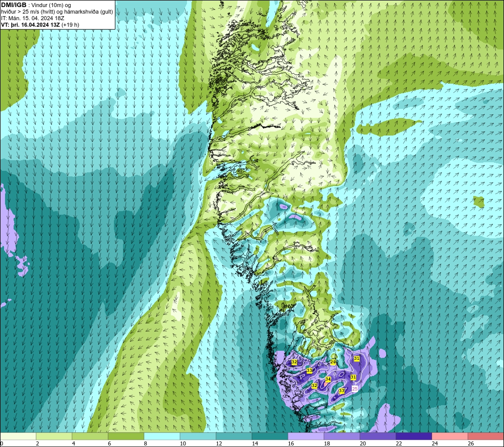504x447 pixels.
Task: Click the pale yellow 0–2 m/s legend swatch
Action: click(18, 436)
